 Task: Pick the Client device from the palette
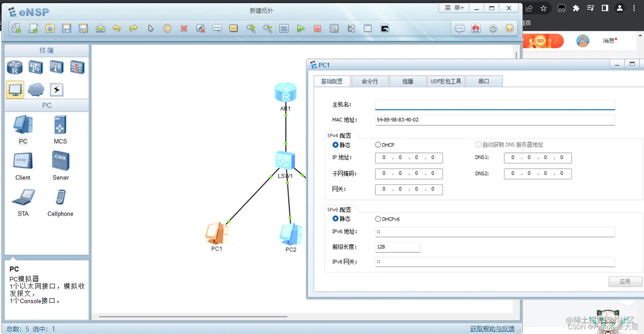pos(23,166)
